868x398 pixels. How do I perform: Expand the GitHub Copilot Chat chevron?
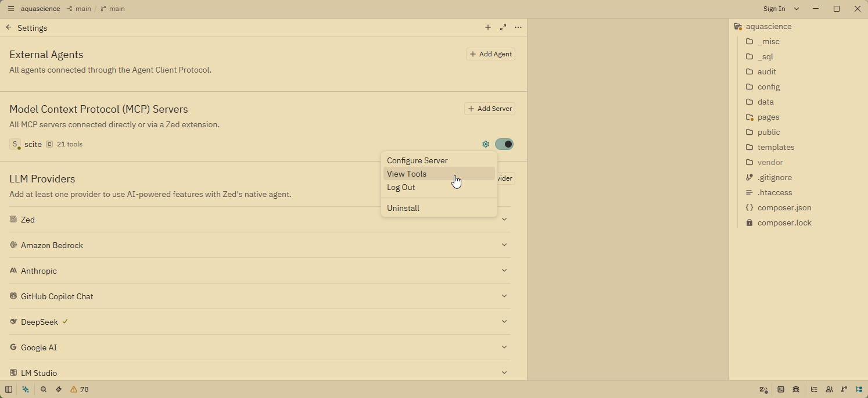(x=504, y=296)
